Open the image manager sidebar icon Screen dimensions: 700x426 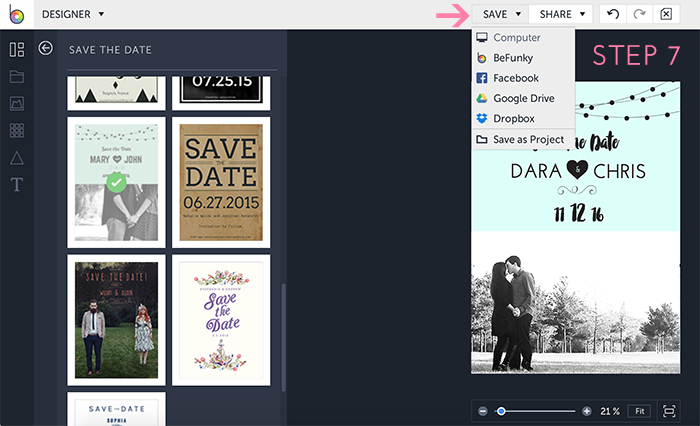click(17, 104)
